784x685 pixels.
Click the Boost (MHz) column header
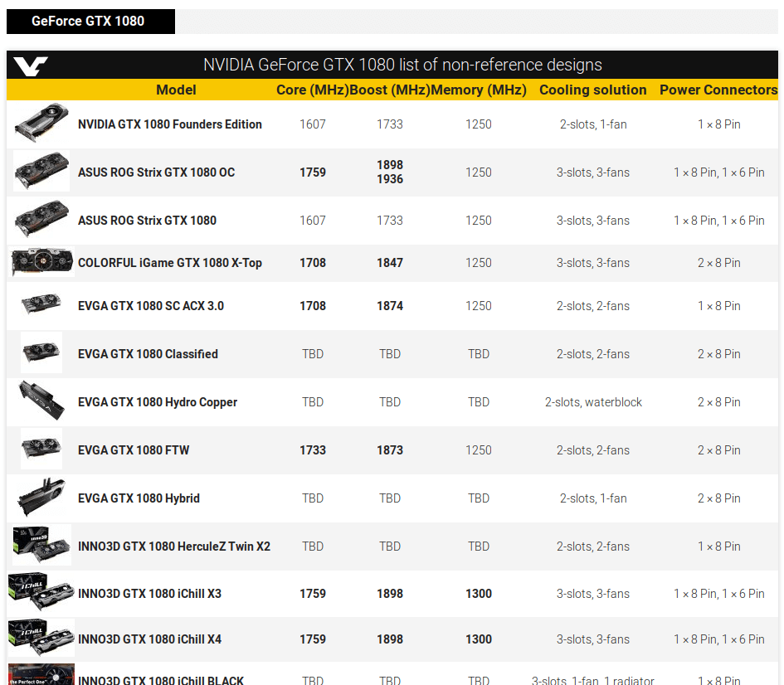(x=389, y=90)
